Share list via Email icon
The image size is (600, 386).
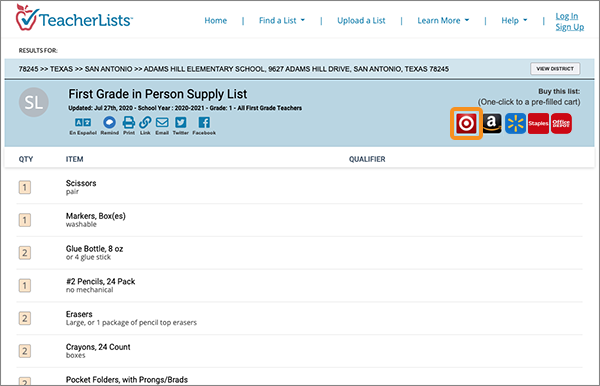[162, 125]
